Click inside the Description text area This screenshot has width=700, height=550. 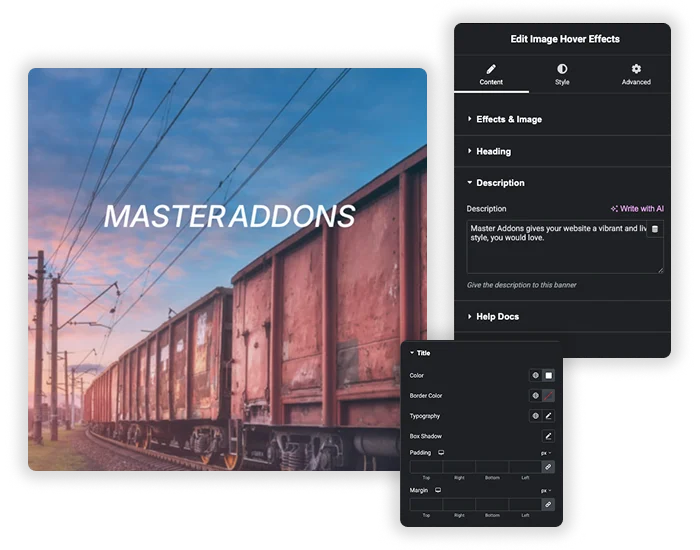click(x=565, y=246)
